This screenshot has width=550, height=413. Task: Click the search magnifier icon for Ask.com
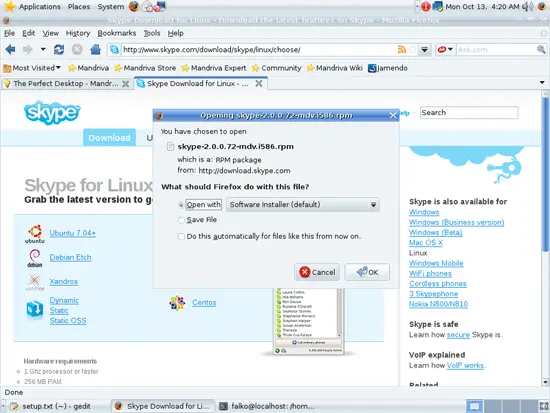[x=541, y=49]
